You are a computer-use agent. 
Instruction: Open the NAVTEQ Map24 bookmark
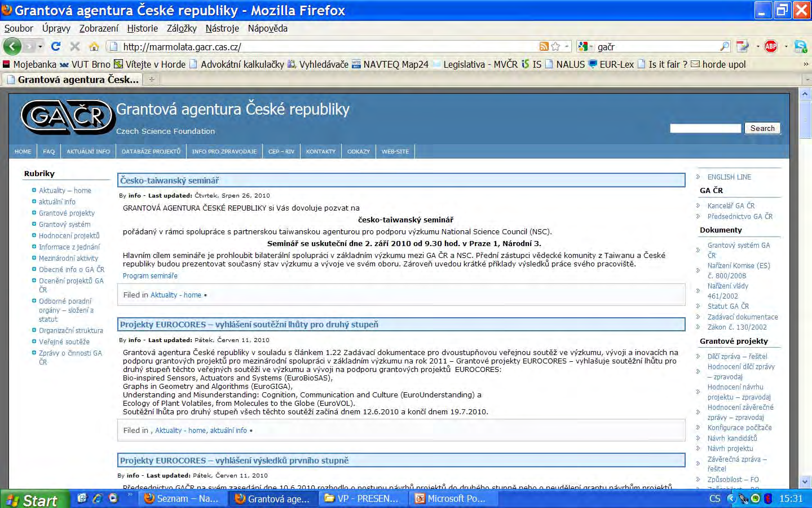[390, 64]
